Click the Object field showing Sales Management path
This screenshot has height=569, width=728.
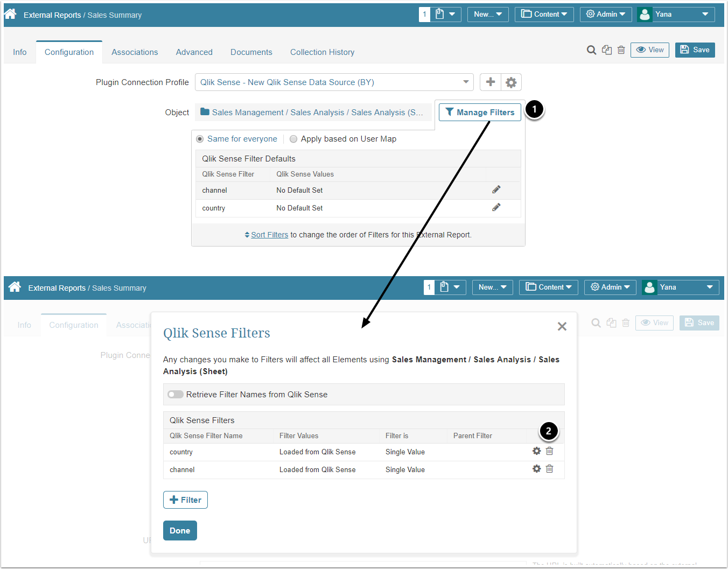[313, 112]
